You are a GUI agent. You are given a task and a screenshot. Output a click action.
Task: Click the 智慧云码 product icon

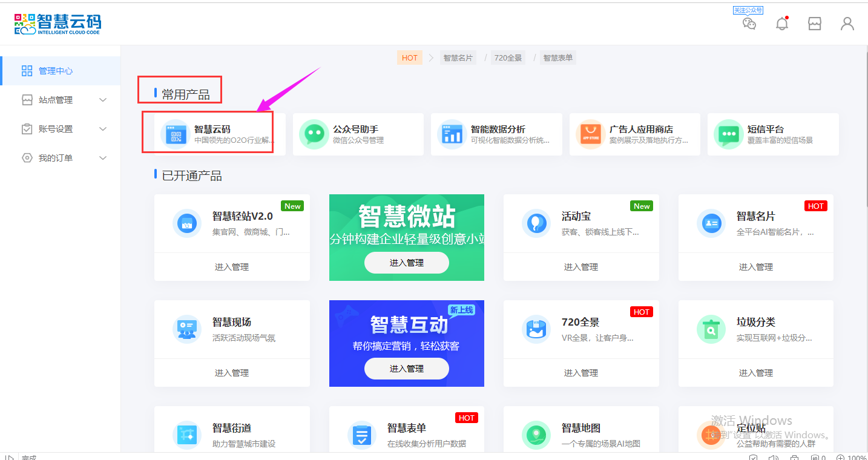point(175,134)
